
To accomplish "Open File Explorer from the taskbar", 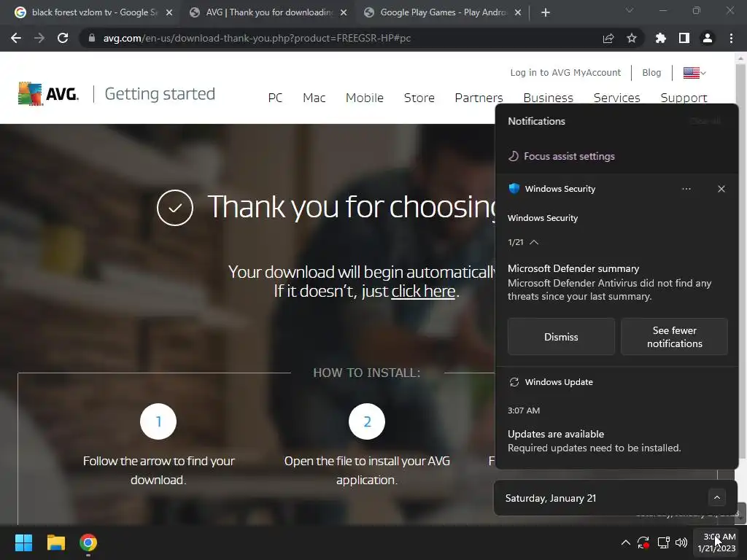I will [x=55, y=542].
